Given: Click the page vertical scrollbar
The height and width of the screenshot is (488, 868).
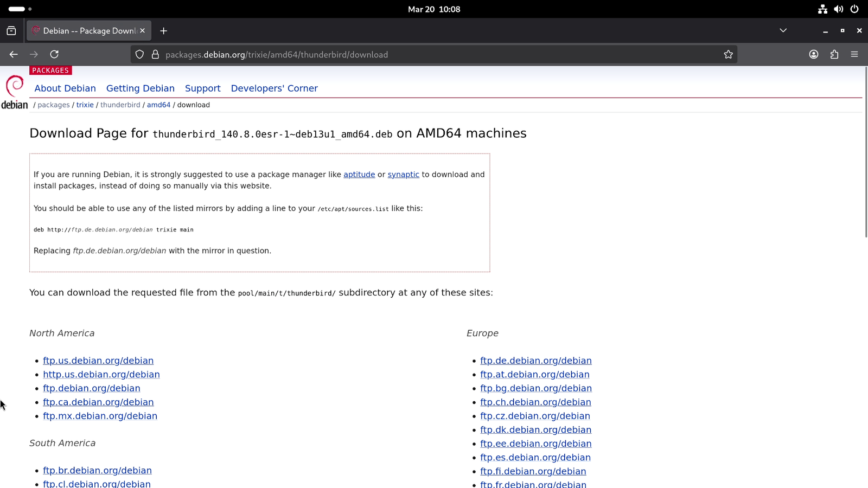Looking at the screenshot, I should point(865,152).
